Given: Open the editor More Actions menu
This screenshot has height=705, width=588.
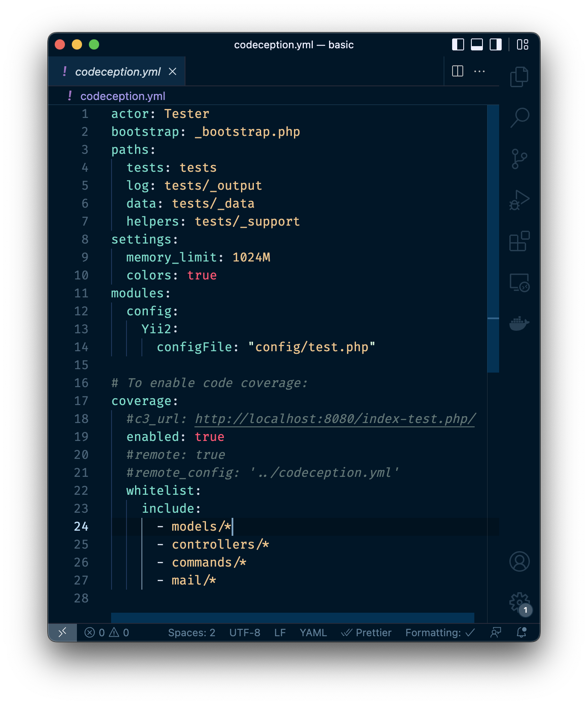Looking at the screenshot, I should click(479, 71).
